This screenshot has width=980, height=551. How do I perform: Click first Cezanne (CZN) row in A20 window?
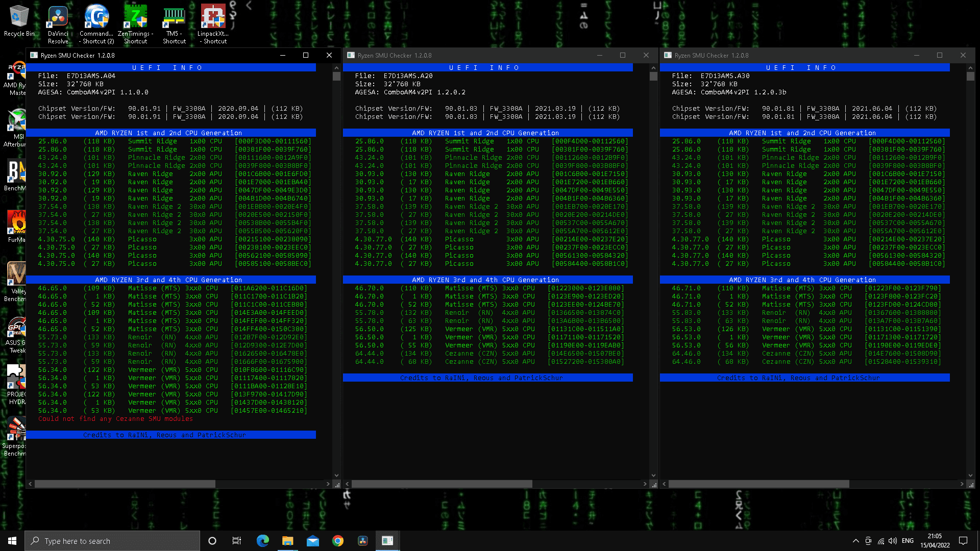tap(489, 354)
